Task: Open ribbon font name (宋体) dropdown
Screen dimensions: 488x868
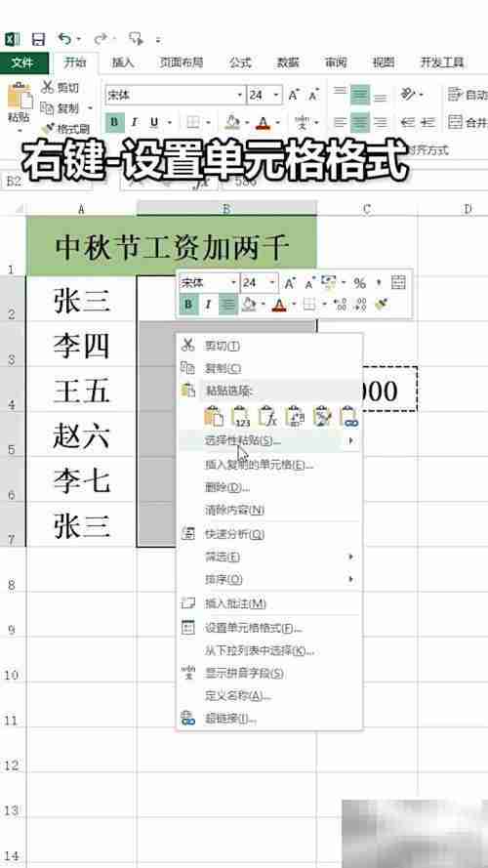Action: 240,96
